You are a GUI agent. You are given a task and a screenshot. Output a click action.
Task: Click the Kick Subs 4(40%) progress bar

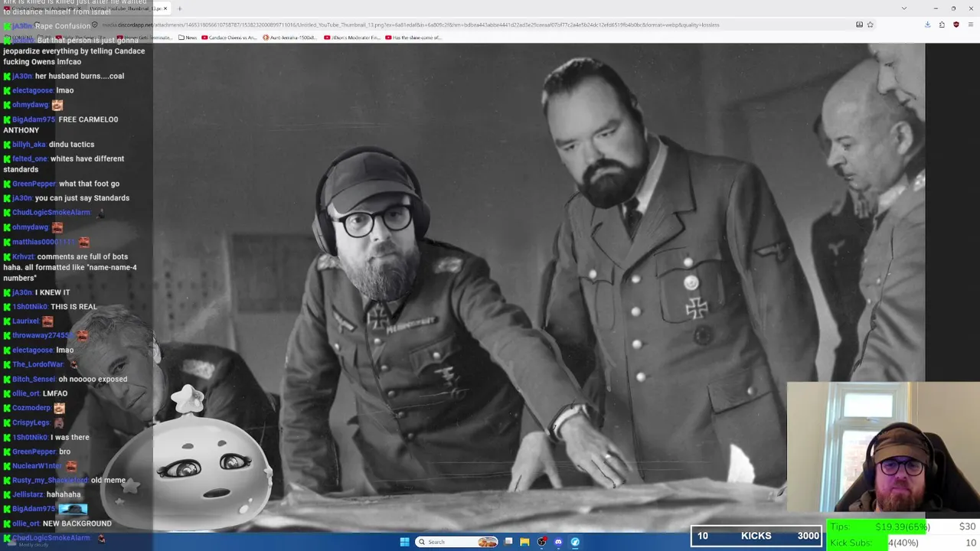click(x=903, y=543)
